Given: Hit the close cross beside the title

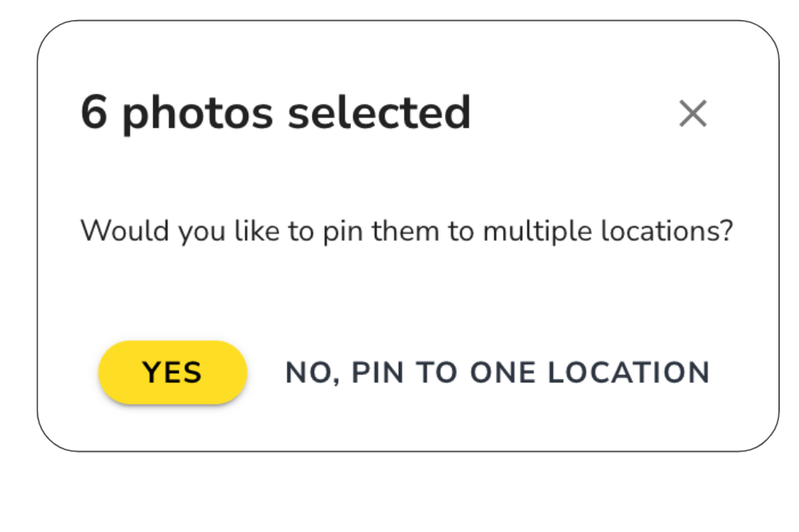Looking at the screenshot, I should (692, 115).
